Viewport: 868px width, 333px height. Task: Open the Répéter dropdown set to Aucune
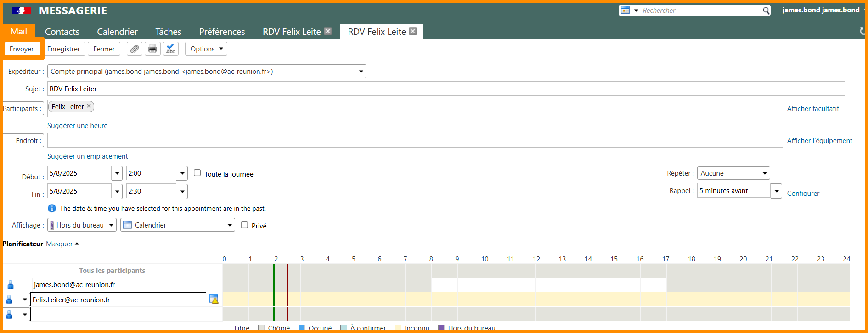click(733, 173)
